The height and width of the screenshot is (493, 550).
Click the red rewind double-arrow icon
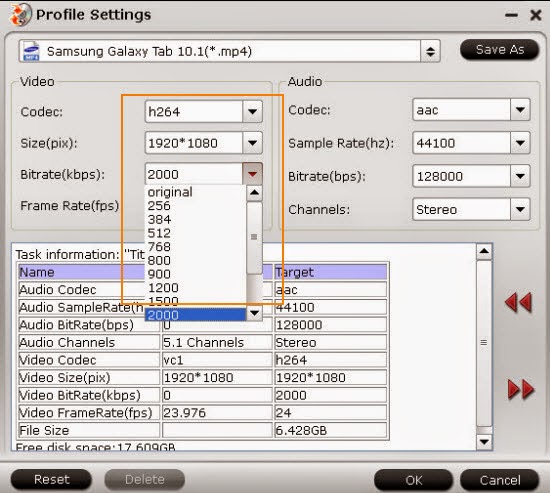[x=518, y=302]
